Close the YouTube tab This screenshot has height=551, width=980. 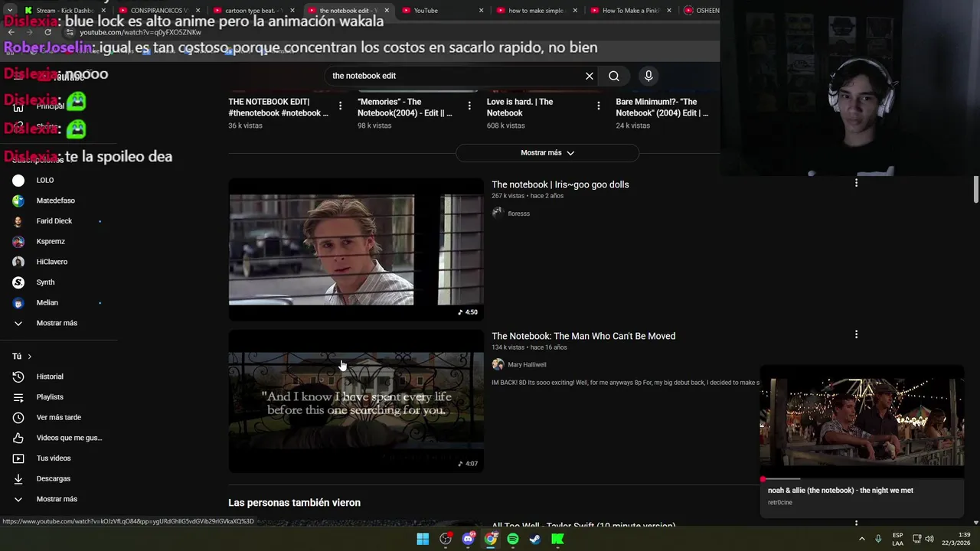(481, 11)
